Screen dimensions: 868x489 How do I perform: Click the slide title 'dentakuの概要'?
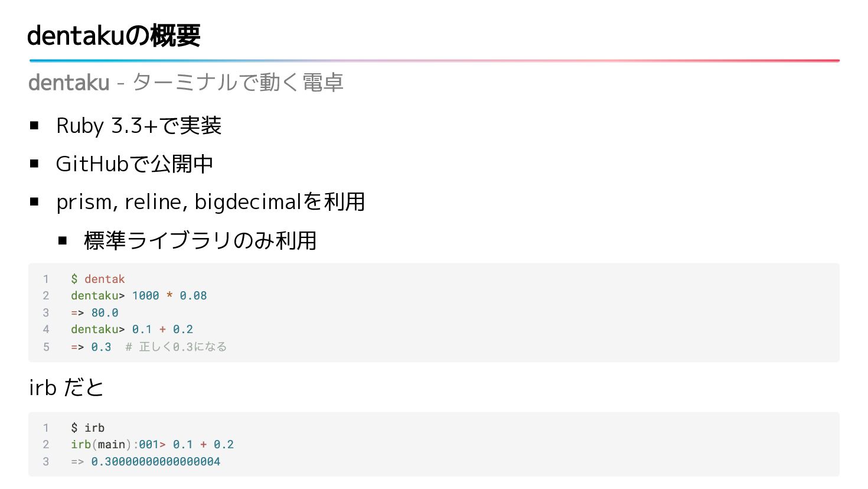click(x=114, y=35)
